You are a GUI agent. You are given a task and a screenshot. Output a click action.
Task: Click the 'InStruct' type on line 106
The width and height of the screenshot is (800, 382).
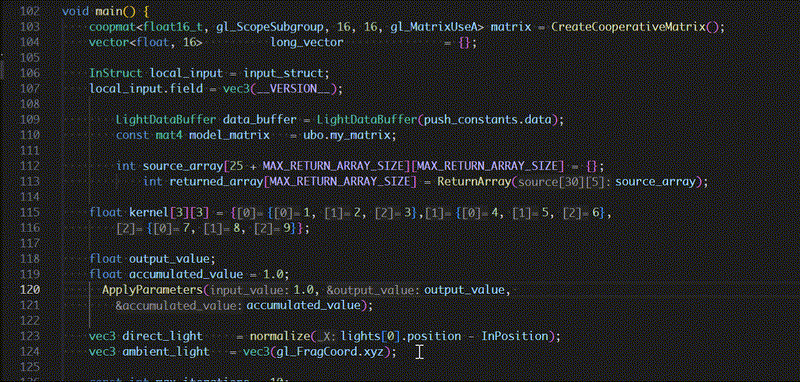click(116, 73)
